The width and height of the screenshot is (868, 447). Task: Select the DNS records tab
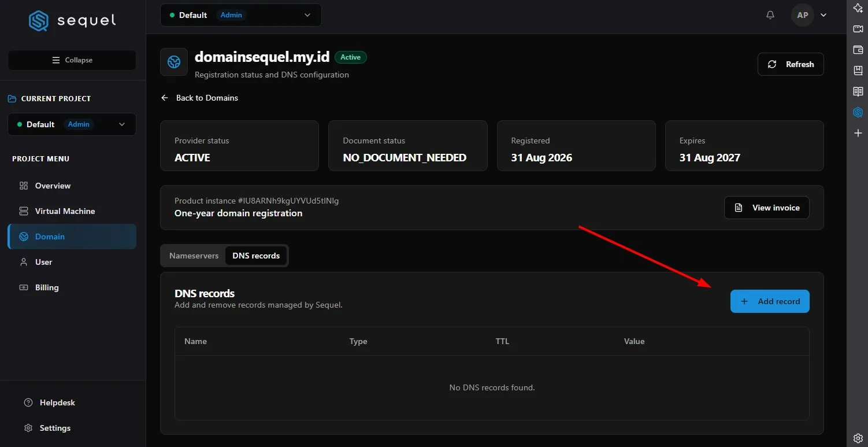coord(256,256)
